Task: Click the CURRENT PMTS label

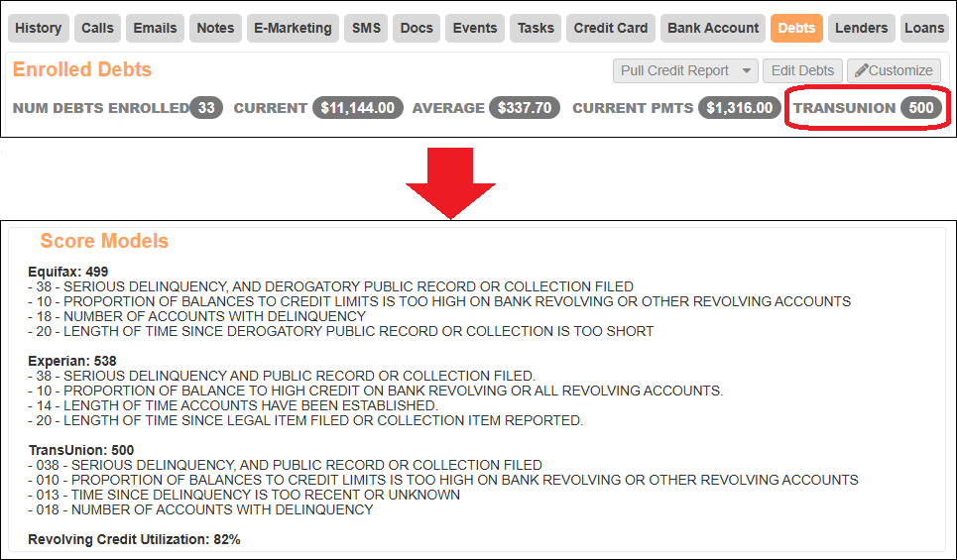Action: (633, 108)
